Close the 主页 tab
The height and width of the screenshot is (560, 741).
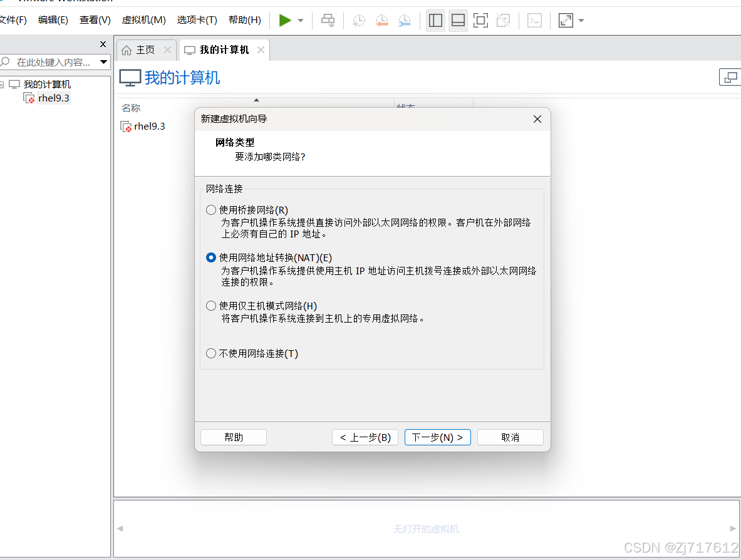click(x=167, y=50)
